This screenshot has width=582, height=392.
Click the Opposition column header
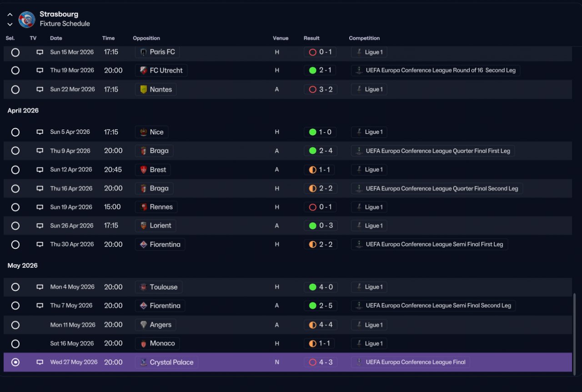(146, 38)
